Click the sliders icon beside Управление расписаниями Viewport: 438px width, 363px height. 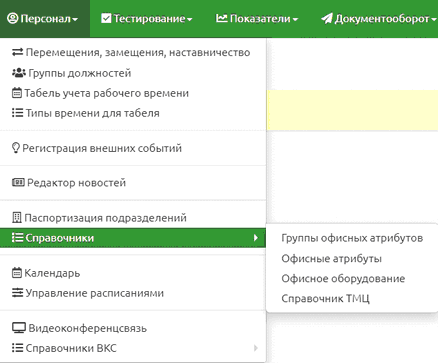coord(18,293)
